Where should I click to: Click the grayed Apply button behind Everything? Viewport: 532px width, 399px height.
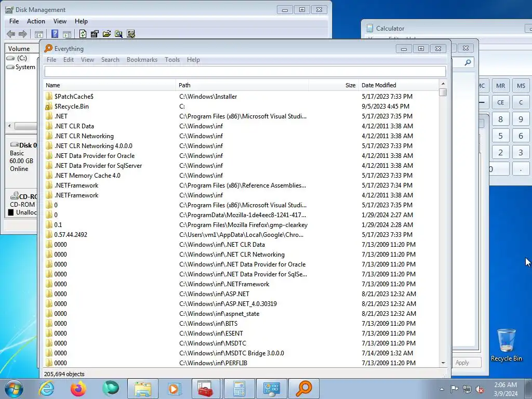pyautogui.click(x=467, y=362)
